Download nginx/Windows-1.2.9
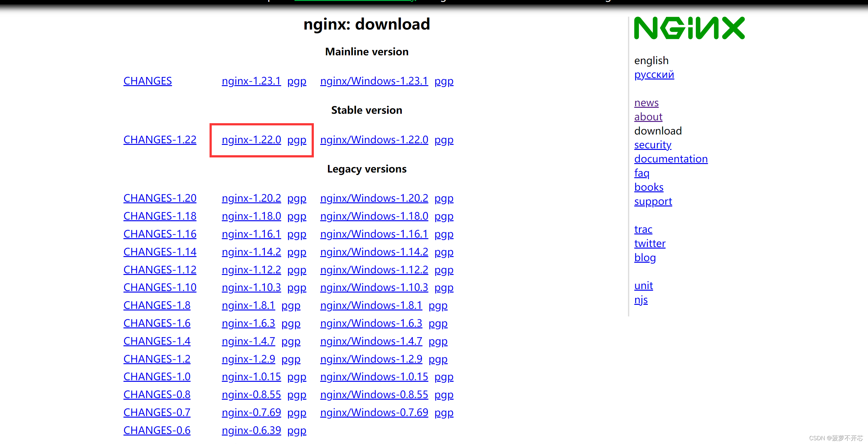 [x=371, y=359]
